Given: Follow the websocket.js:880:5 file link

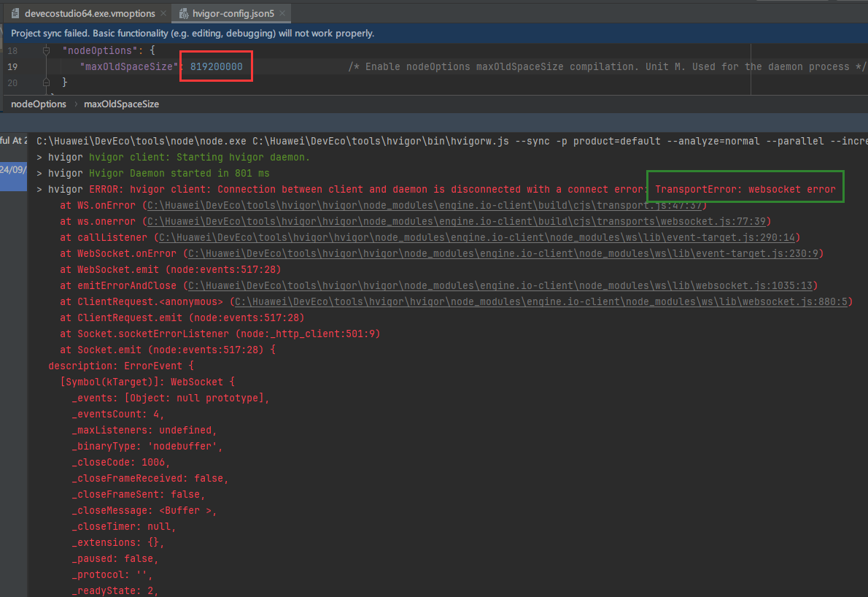Looking at the screenshot, I should [540, 301].
